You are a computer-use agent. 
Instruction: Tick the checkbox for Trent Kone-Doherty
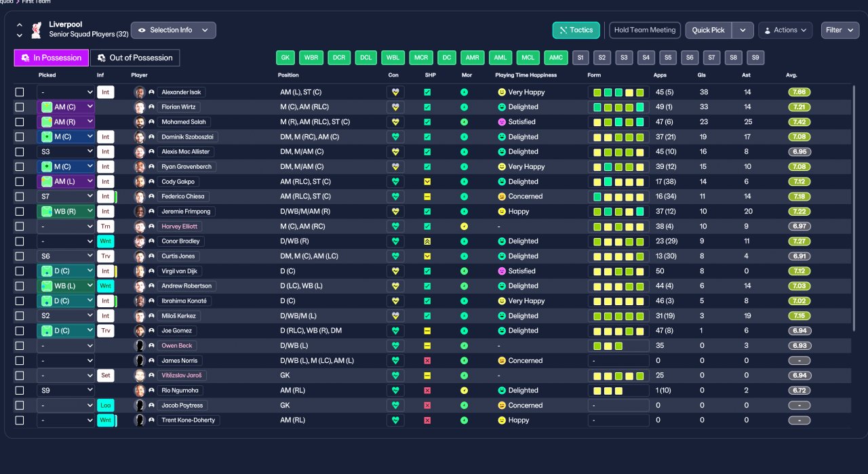[20, 420]
